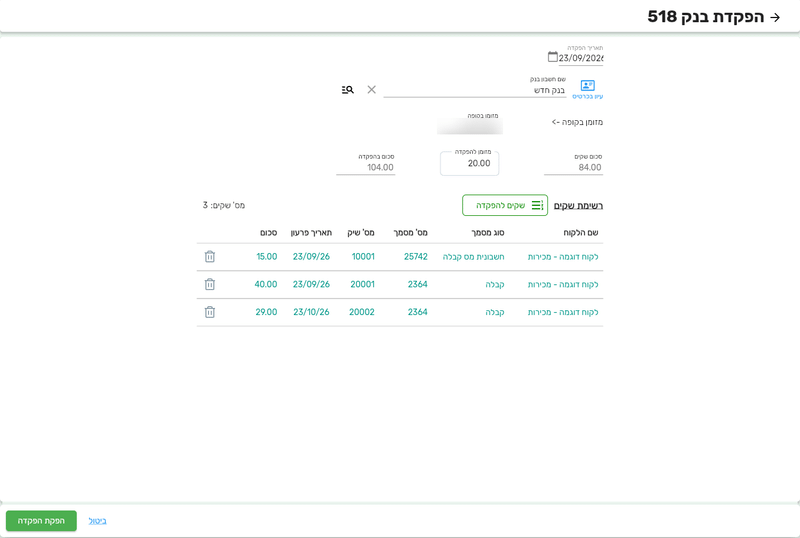This screenshot has width=800, height=538.
Task: Clear the bank account name with the X icon
Action: point(371,89)
